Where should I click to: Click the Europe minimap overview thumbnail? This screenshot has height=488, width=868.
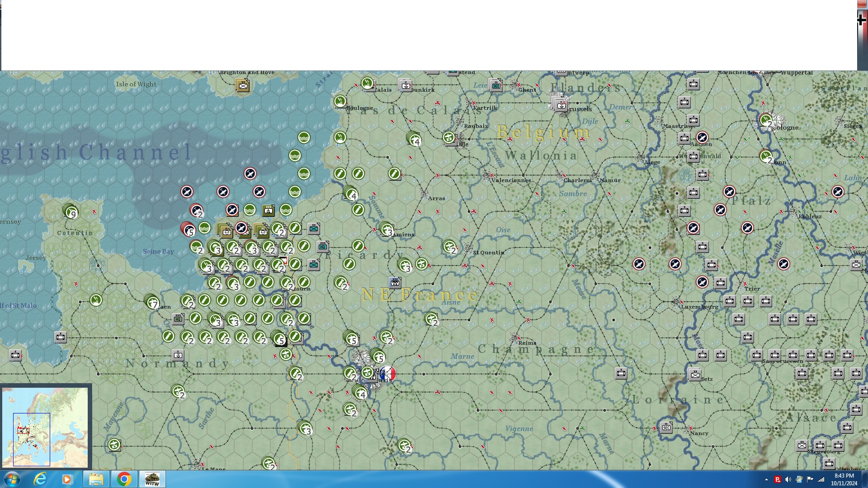coord(45,427)
